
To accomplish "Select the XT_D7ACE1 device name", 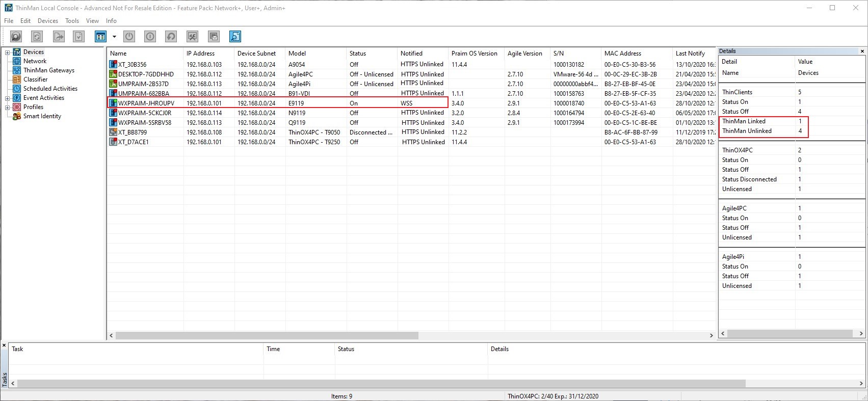I will [x=134, y=142].
